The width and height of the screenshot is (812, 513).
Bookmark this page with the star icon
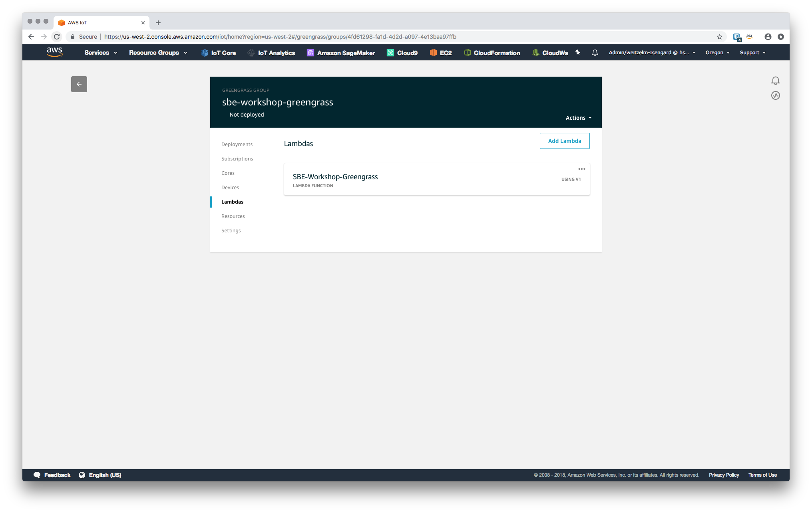[720, 37]
